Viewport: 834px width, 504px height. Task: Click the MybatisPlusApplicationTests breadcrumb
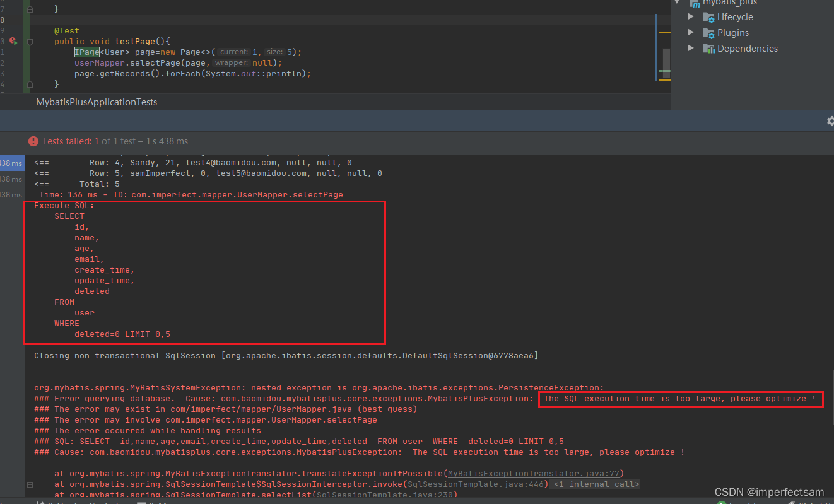97,102
